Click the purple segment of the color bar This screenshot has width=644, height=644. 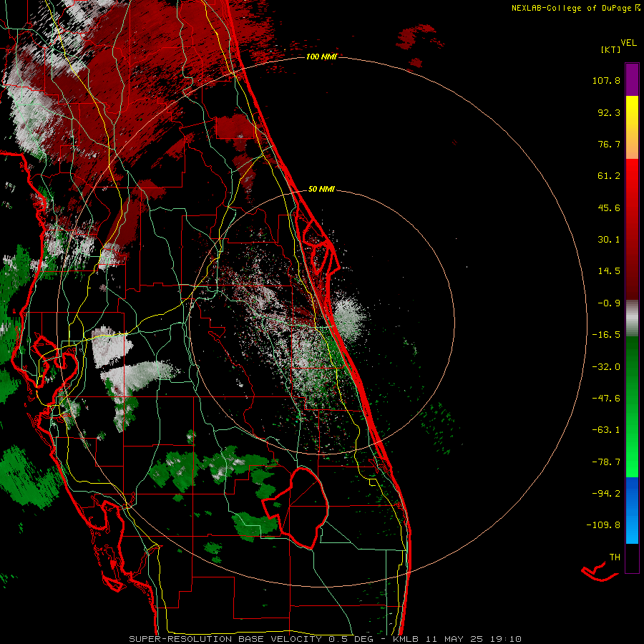point(632,80)
